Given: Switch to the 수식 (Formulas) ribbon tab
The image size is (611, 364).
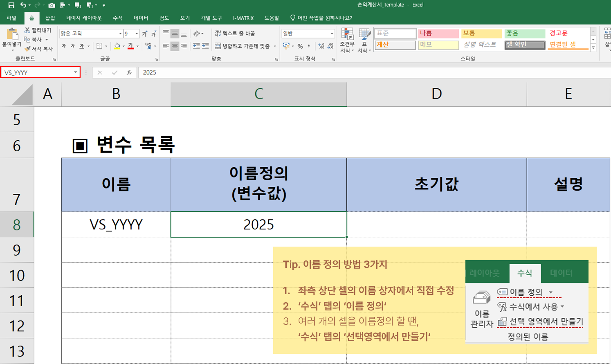Looking at the screenshot, I should pyautogui.click(x=117, y=18).
